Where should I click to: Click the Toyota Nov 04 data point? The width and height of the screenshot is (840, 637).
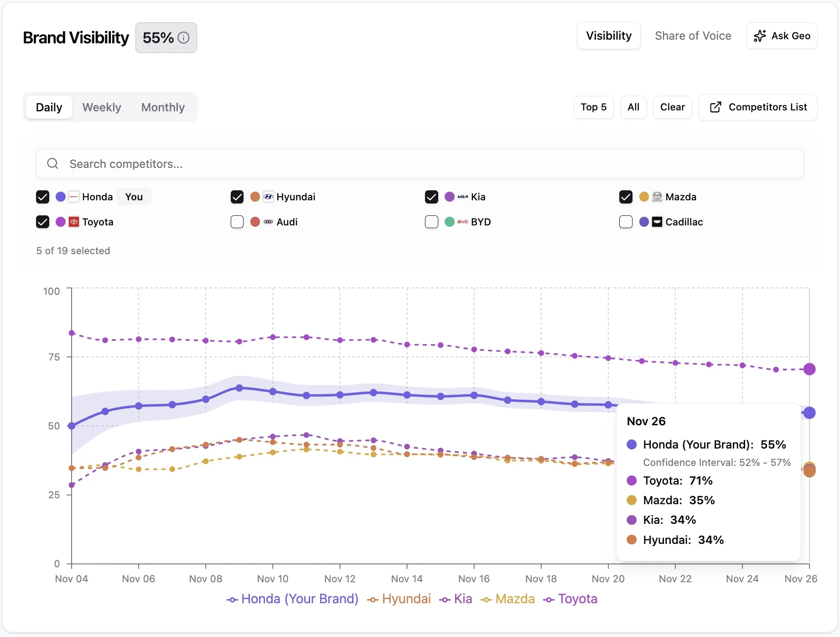point(72,333)
